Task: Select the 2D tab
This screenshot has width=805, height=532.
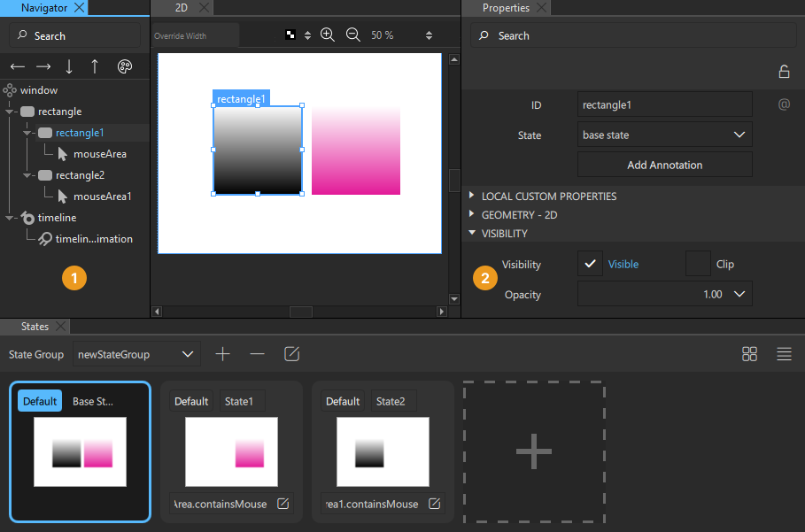Action: pyautogui.click(x=182, y=8)
